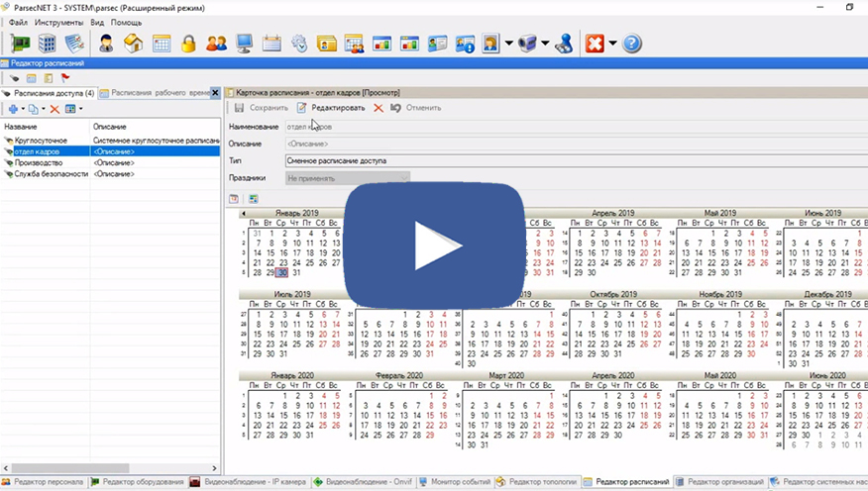The height and width of the screenshot is (491, 868).
Task: Click the Наименование field 'отдел кадров'
Action: (x=577, y=127)
